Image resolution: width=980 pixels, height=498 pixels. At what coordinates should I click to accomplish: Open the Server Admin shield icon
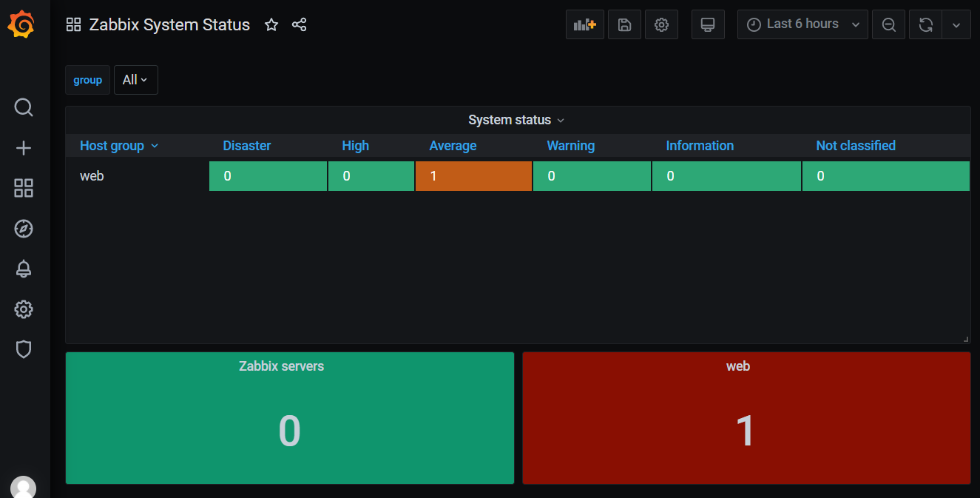pyautogui.click(x=24, y=349)
